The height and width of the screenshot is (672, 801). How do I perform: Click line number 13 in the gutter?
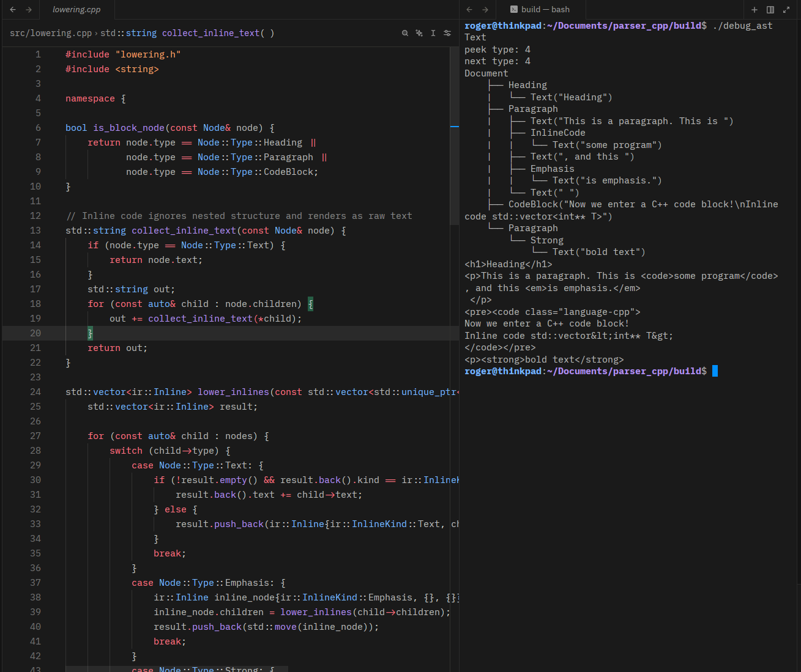pos(35,231)
